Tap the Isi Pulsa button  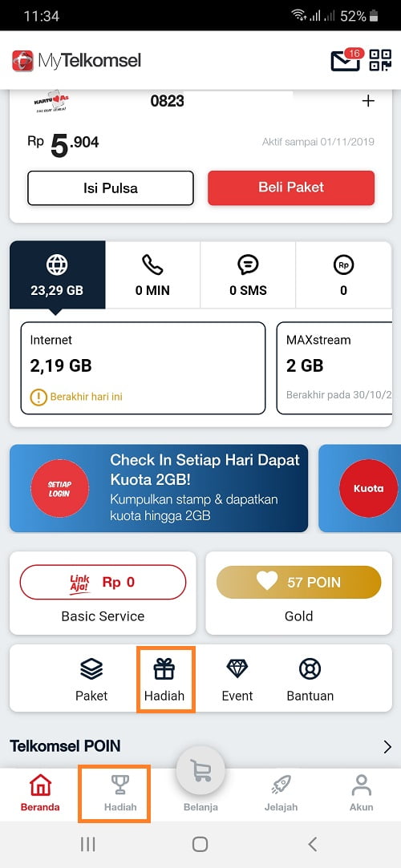tap(110, 188)
